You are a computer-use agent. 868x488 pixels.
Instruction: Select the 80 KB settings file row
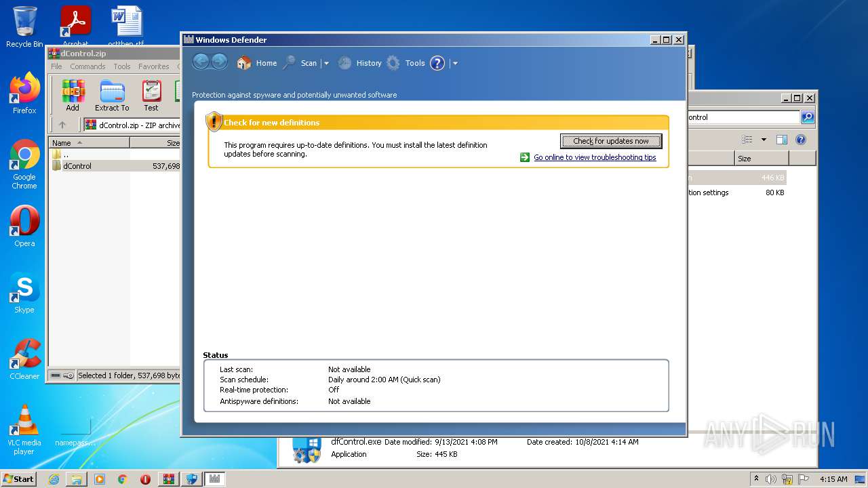(x=736, y=192)
